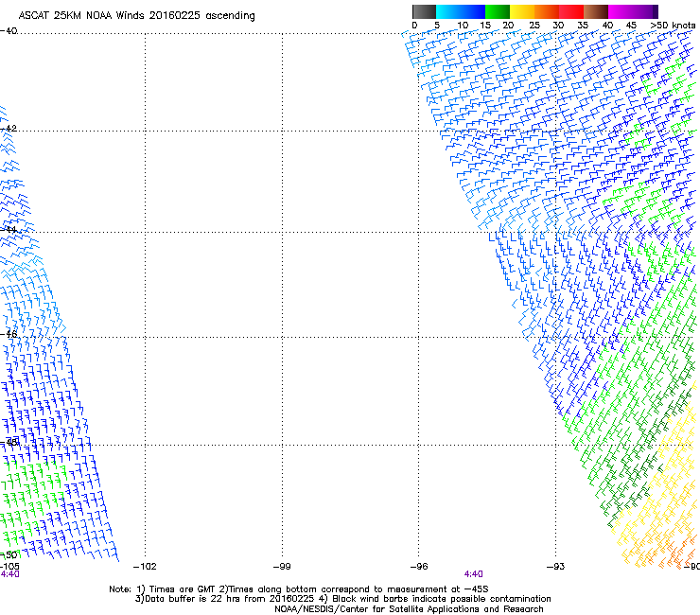The image size is (700, 615).
Task: Click the '-42' latitude label
Action: [9, 128]
